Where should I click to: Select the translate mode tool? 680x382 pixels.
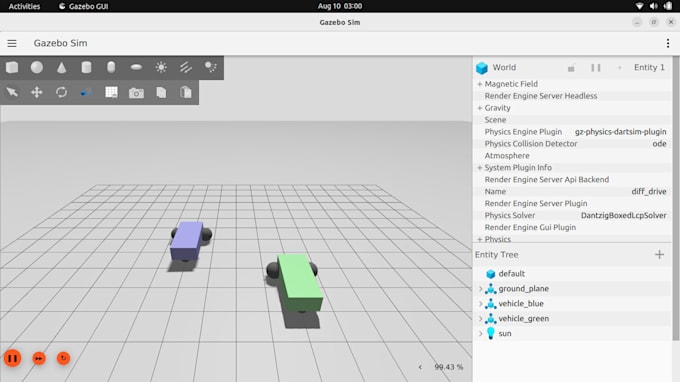37,92
